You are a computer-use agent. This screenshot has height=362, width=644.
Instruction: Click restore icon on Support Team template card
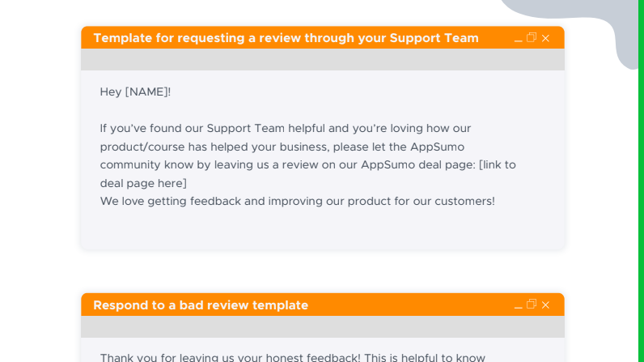[x=532, y=37]
